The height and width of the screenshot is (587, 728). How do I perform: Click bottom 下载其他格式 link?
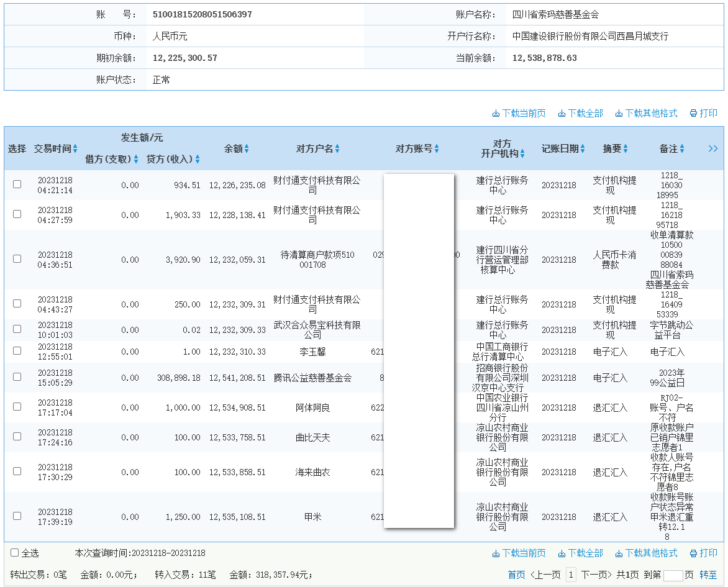pyautogui.click(x=646, y=553)
